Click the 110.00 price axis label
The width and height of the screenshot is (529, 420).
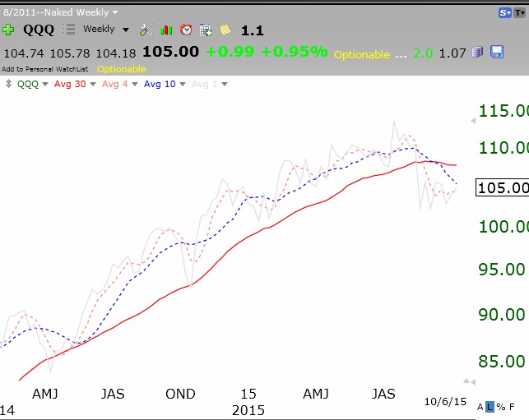pyautogui.click(x=503, y=148)
